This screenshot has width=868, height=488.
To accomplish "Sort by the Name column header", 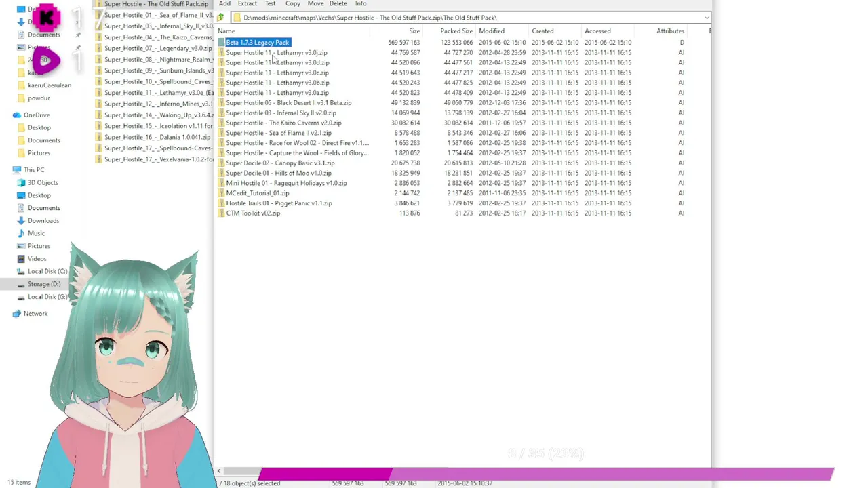I will (x=226, y=31).
